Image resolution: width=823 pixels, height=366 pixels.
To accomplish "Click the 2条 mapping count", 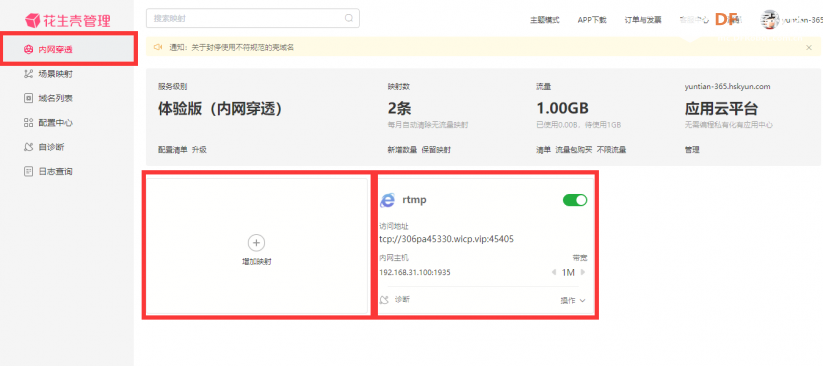I will coord(399,109).
